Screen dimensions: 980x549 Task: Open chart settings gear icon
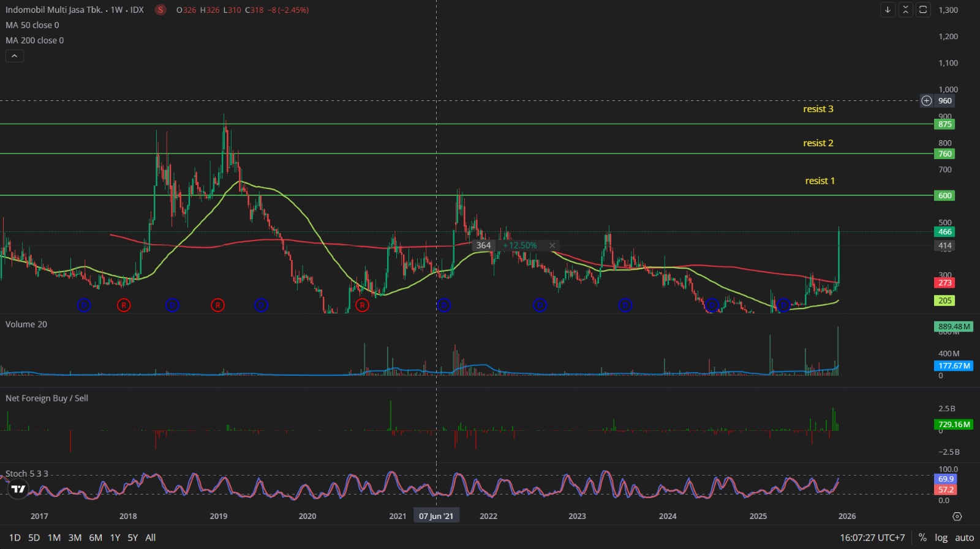pos(957,517)
